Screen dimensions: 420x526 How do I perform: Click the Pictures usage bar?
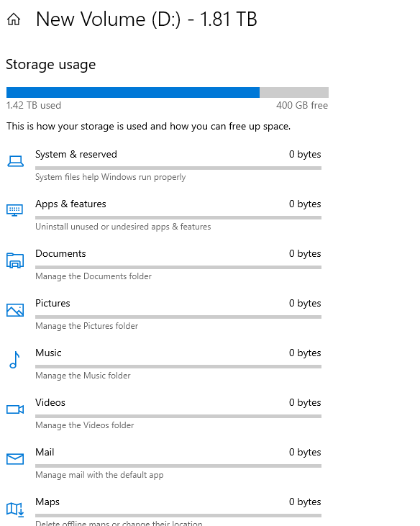coord(178,317)
